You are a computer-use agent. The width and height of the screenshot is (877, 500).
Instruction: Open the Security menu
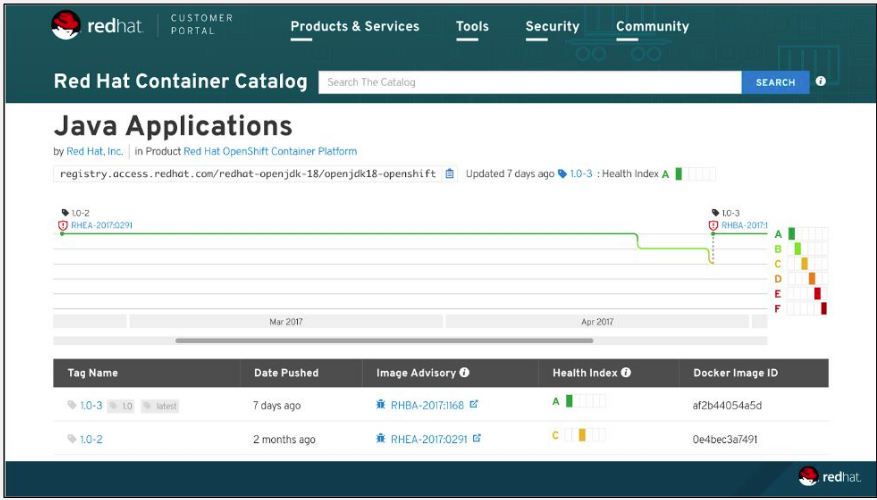(552, 26)
